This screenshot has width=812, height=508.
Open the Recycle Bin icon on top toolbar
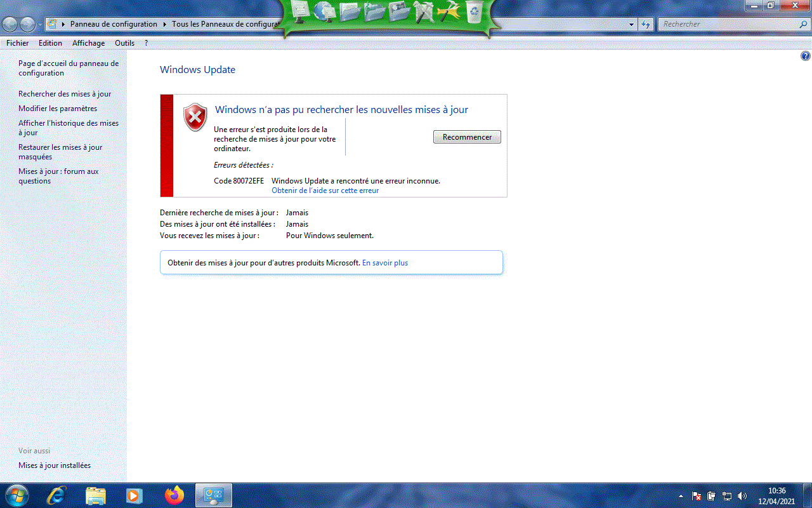(473, 11)
